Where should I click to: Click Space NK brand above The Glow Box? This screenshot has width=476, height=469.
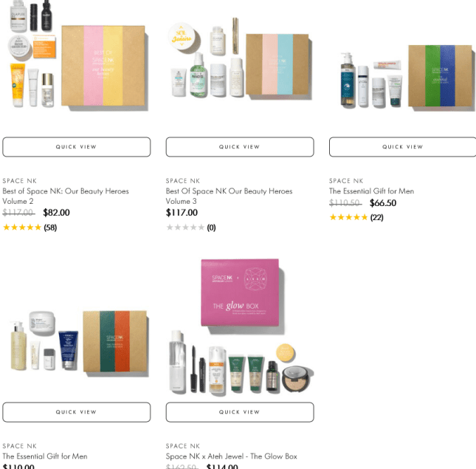[x=183, y=446]
